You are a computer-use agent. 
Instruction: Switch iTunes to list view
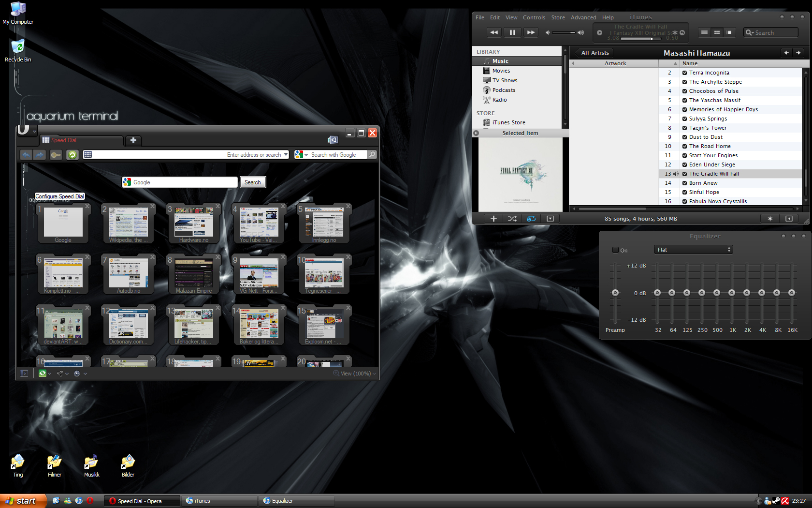[704, 32]
